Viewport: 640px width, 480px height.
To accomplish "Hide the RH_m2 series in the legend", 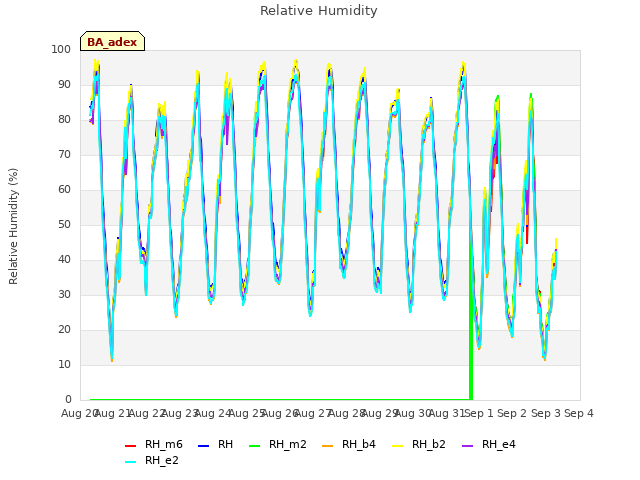I will (278, 444).
